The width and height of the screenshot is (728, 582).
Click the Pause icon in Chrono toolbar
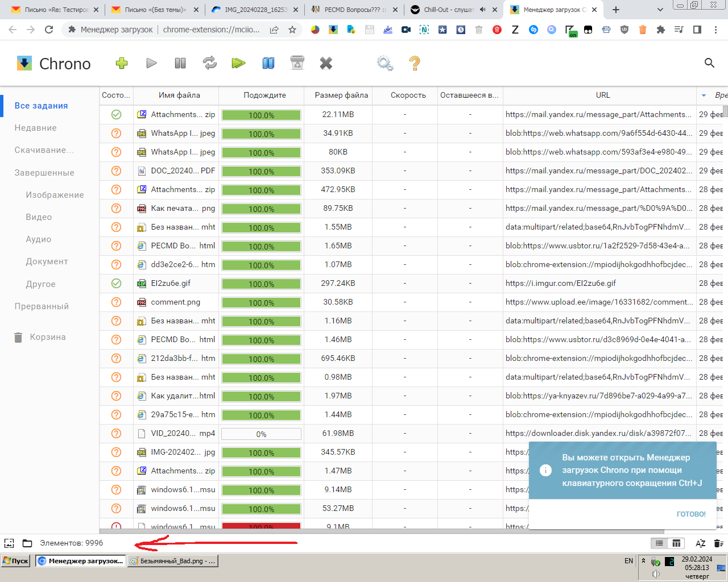pyautogui.click(x=180, y=64)
